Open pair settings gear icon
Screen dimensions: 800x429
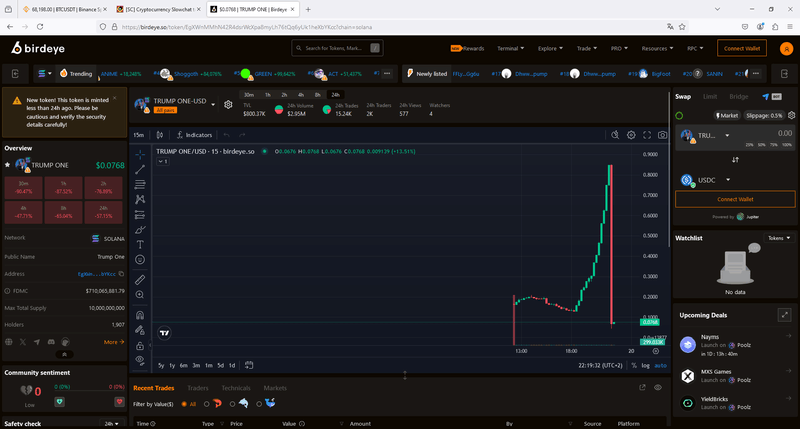point(228,105)
